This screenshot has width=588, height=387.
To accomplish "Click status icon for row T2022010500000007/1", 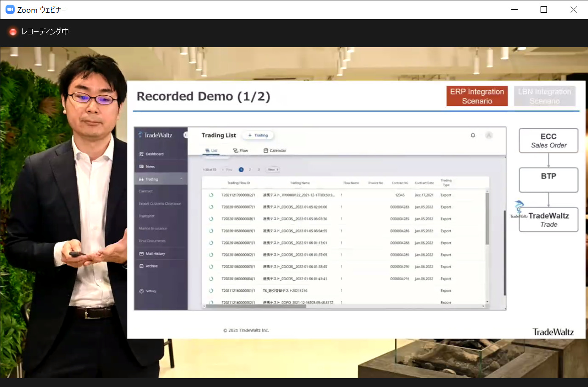I will [x=211, y=207].
